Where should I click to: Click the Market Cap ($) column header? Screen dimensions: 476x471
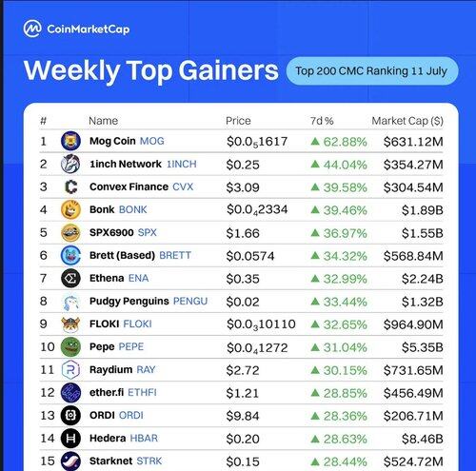pyautogui.click(x=407, y=121)
